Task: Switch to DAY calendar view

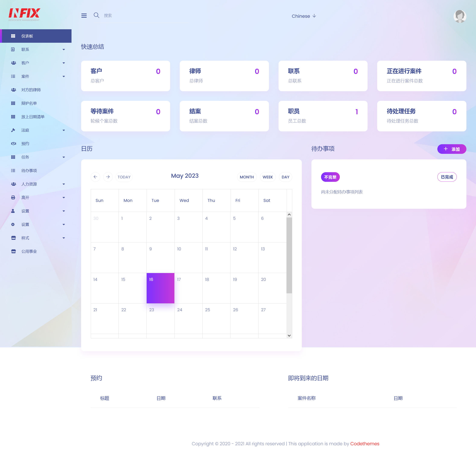Action: pos(285,177)
